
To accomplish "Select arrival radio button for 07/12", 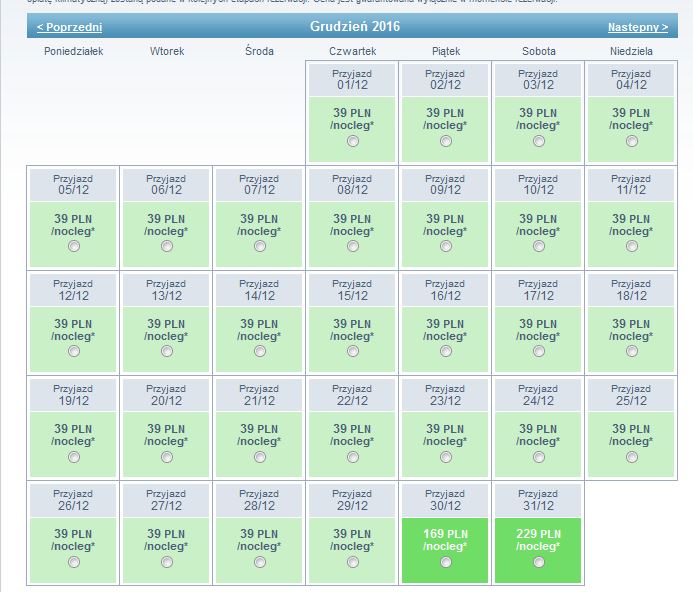I will 260,246.
